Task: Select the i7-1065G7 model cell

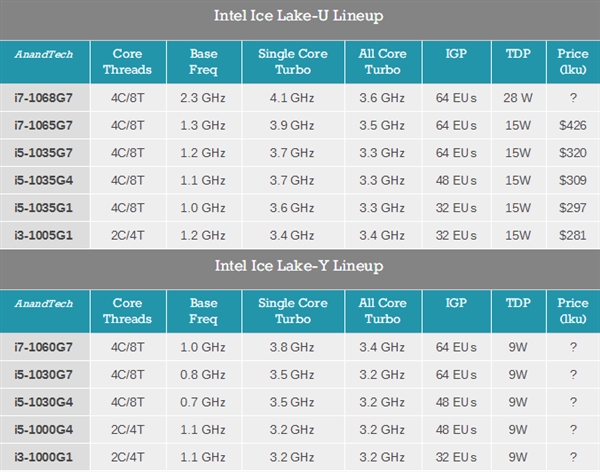Action: (46, 127)
